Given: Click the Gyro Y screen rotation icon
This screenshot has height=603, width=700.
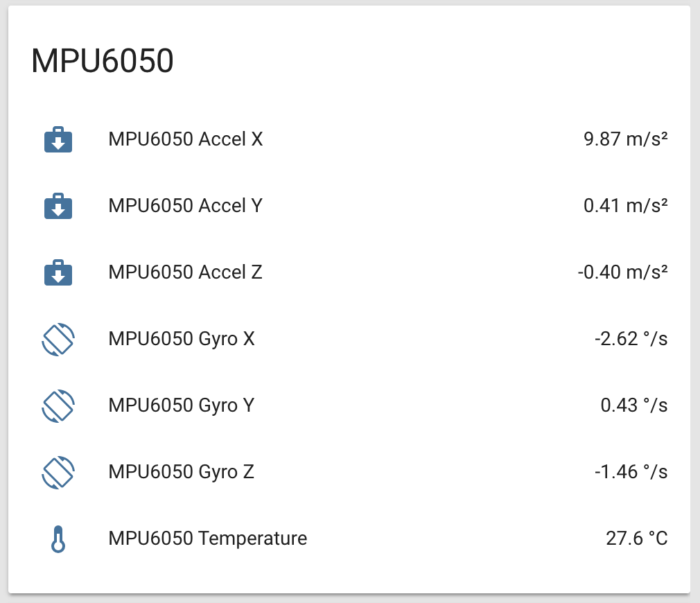Looking at the screenshot, I should (x=58, y=406).
